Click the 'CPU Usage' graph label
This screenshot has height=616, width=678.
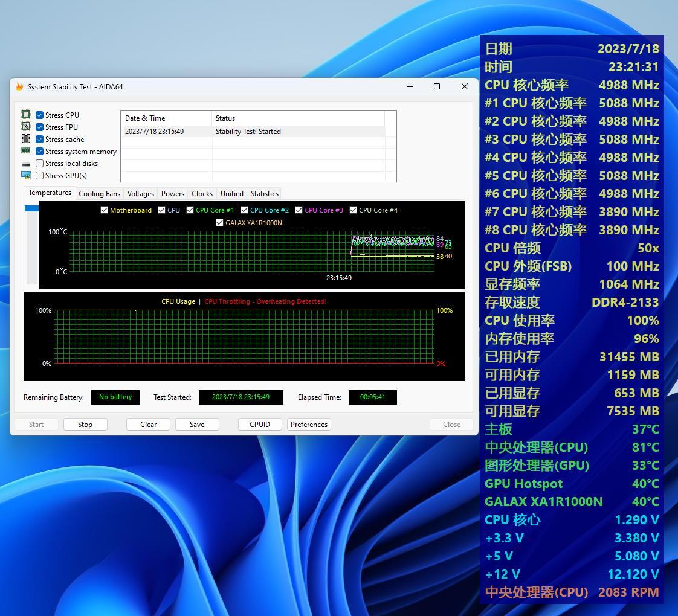click(x=178, y=301)
